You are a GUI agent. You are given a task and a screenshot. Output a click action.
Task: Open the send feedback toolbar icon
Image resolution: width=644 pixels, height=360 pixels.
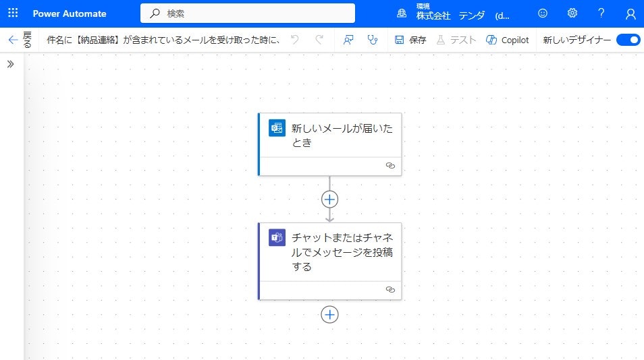348,40
